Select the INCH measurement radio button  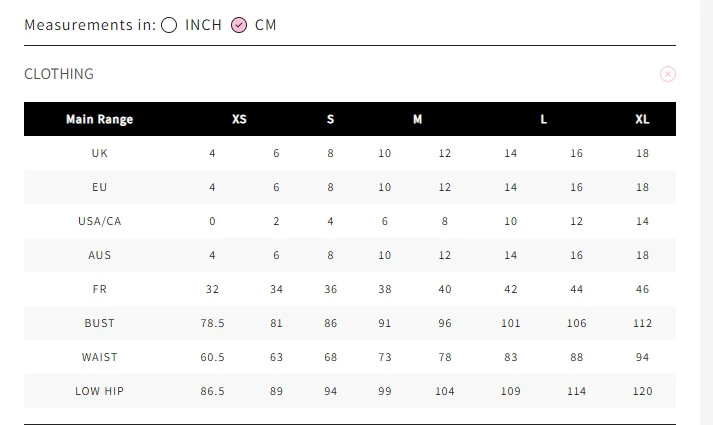pyautogui.click(x=169, y=25)
